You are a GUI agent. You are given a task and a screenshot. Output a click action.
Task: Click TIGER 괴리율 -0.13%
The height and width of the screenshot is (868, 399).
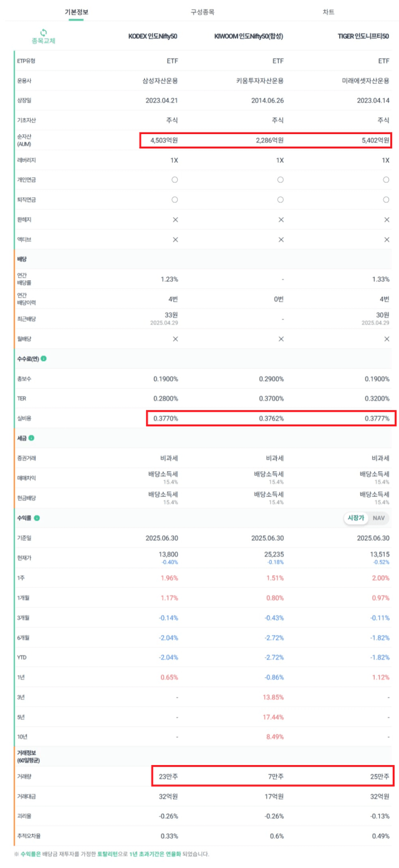pyautogui.click(x=380, y=816)
